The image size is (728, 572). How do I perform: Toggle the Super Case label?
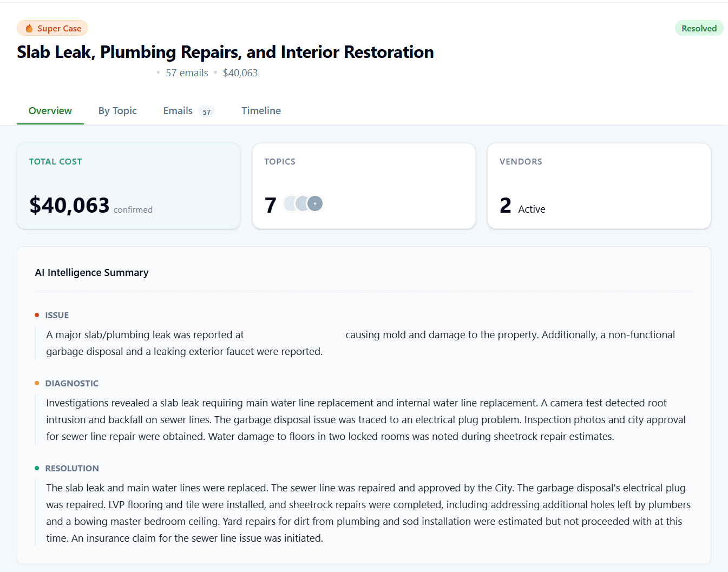(52, 28)
